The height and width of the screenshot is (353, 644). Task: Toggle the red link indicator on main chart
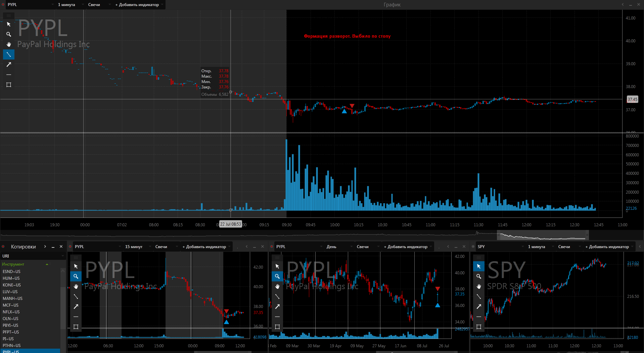click(3, 5)
